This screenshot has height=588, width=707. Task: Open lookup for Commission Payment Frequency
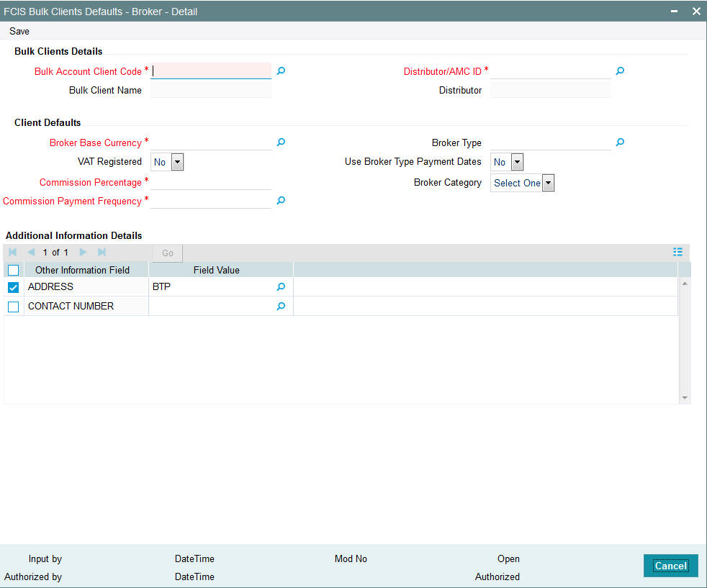[281, 201]
